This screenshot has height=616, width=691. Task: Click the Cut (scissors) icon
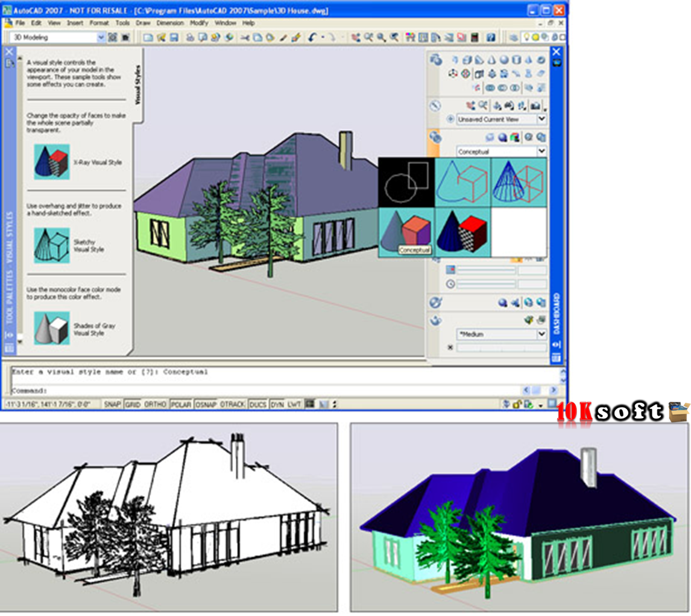(x=245, y=37)
